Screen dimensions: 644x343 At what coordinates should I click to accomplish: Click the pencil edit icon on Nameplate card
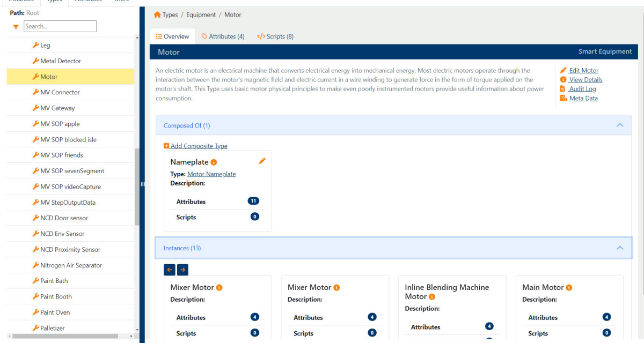point(262,160)
